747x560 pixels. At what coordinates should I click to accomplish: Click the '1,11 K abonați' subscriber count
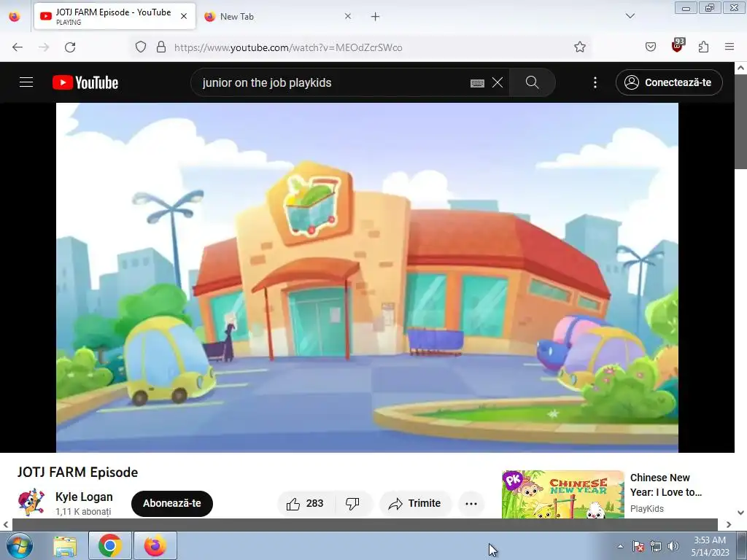[x=83, y=512]
